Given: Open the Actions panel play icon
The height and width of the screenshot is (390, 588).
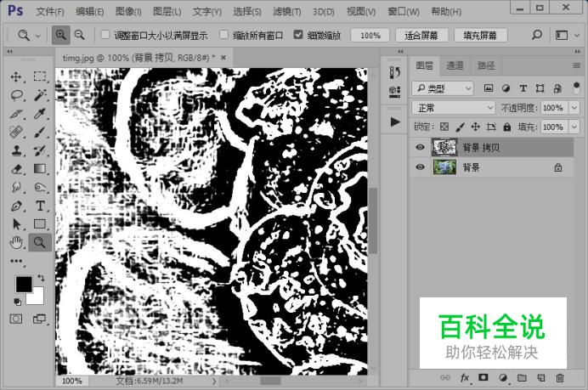Looking at the screenshot, I should pyautogui.click(x=395, y=122).
